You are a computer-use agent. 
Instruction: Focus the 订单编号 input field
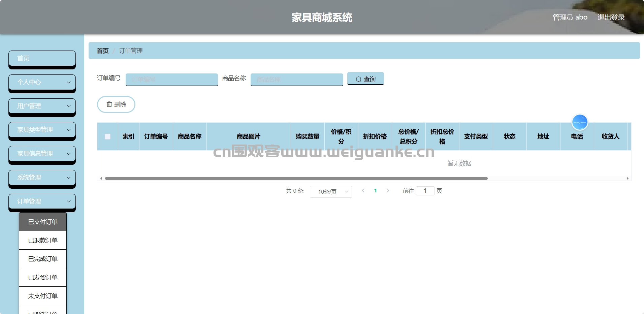pos(172,80)
